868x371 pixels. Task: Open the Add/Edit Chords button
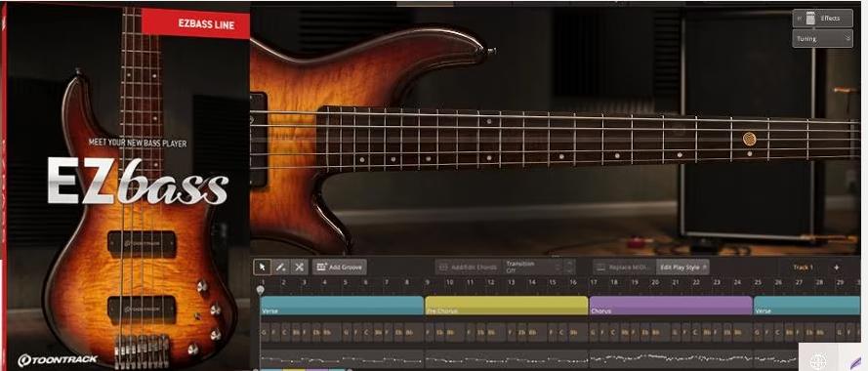469,267
